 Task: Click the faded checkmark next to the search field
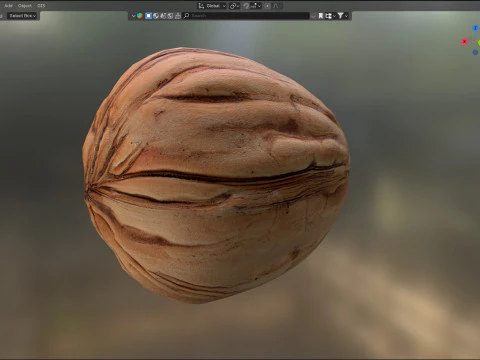[x=313, y=16]
